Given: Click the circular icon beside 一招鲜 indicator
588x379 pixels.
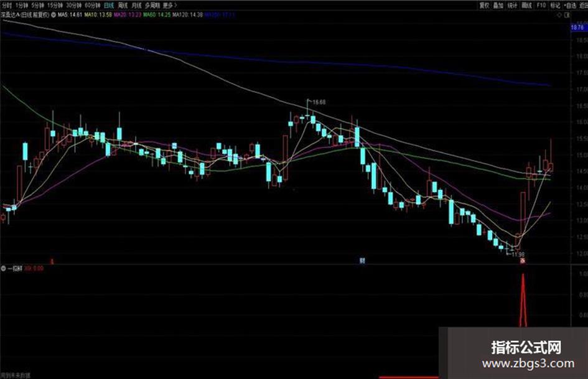Looking at the screenshot, I should pos(3,268).
